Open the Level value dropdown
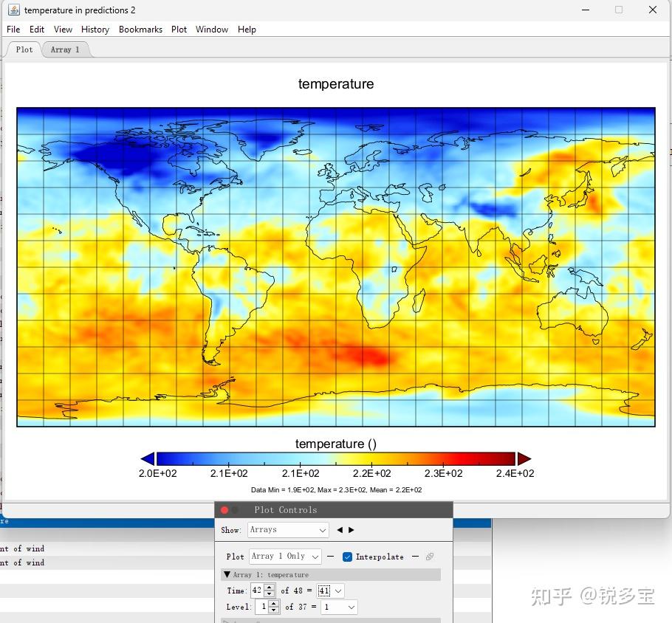The width and height of the screenshot is (672, 623). point(338,607)
